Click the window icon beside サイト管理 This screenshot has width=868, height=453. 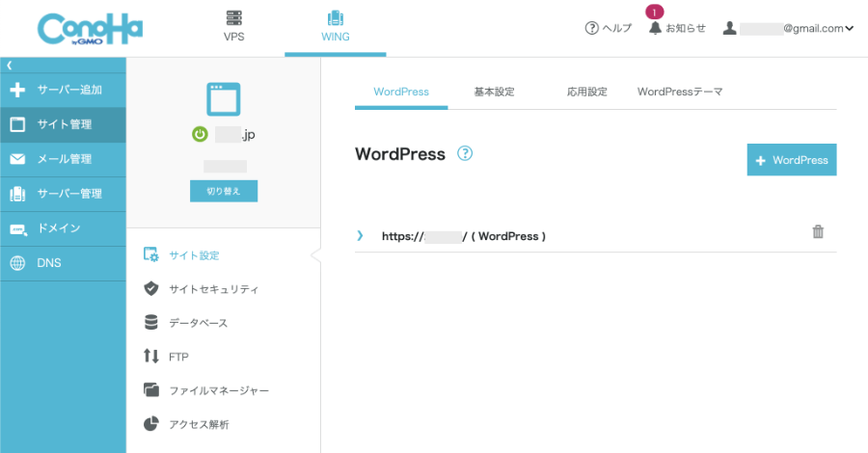click(x=17, y=124)
